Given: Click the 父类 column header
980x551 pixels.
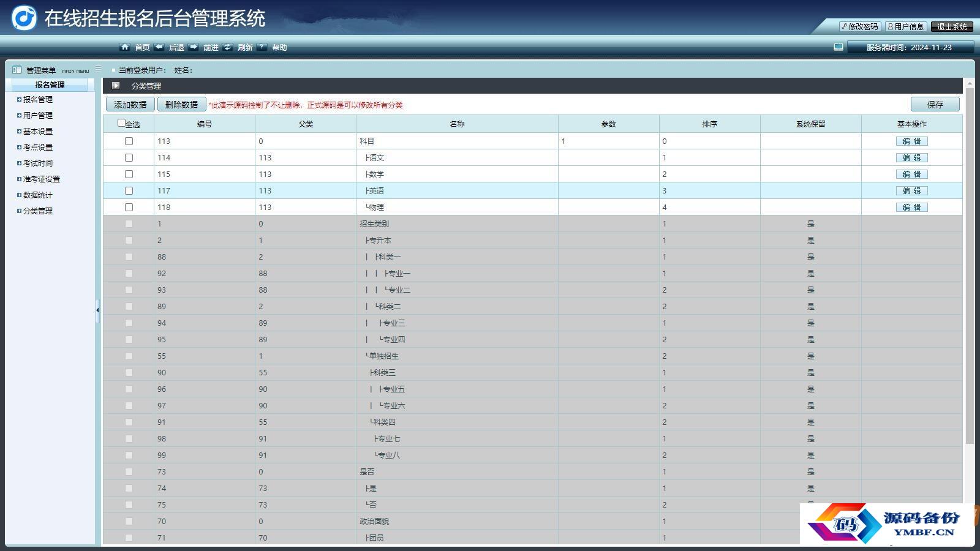Looking at the screenshot, I should point(306,124).
